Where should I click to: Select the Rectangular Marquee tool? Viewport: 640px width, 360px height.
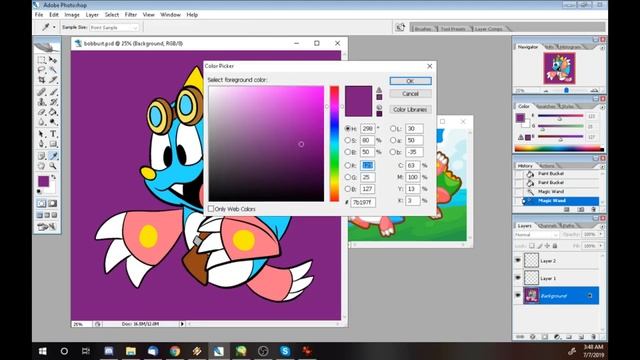coord(42,60)
